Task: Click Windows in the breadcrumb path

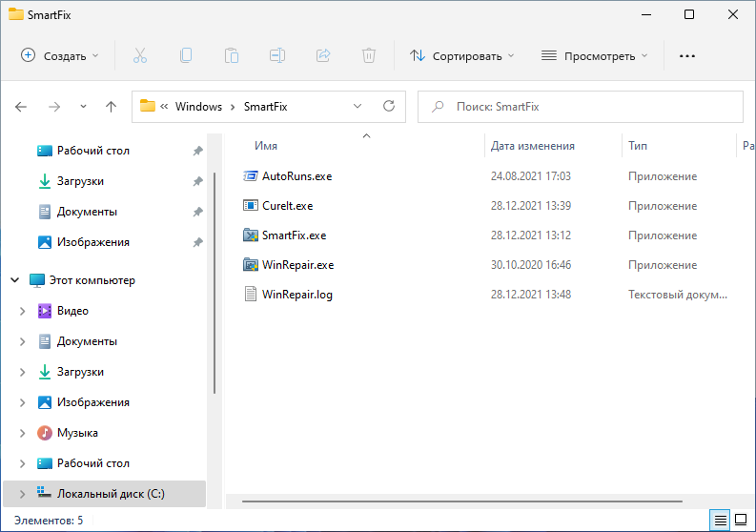Action: pyautogui.click(x=198, y=106)
